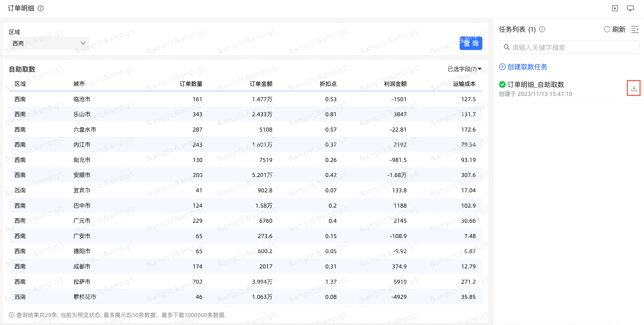Image resolution: width=644 pixels, height=325 pixels.
Task: Click the query result info icon in footer
Action: (12, 315)
